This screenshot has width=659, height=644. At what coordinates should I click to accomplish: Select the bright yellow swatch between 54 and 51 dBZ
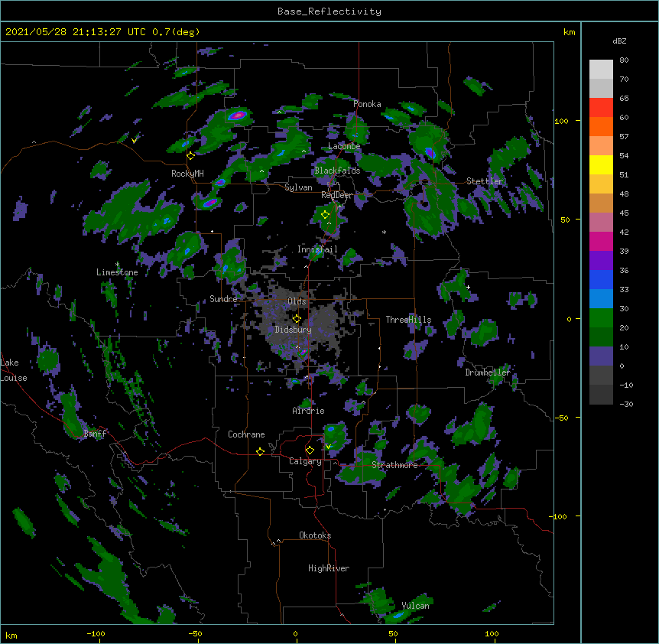point(601,164)
